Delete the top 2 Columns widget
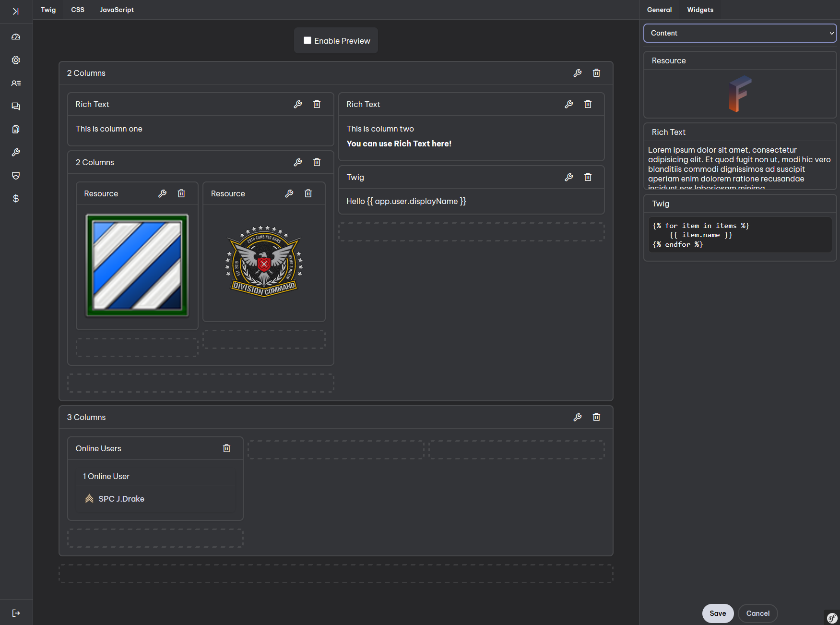Image resolution: width=840 pixels, height=625 pixels. (x=596, y=73)
